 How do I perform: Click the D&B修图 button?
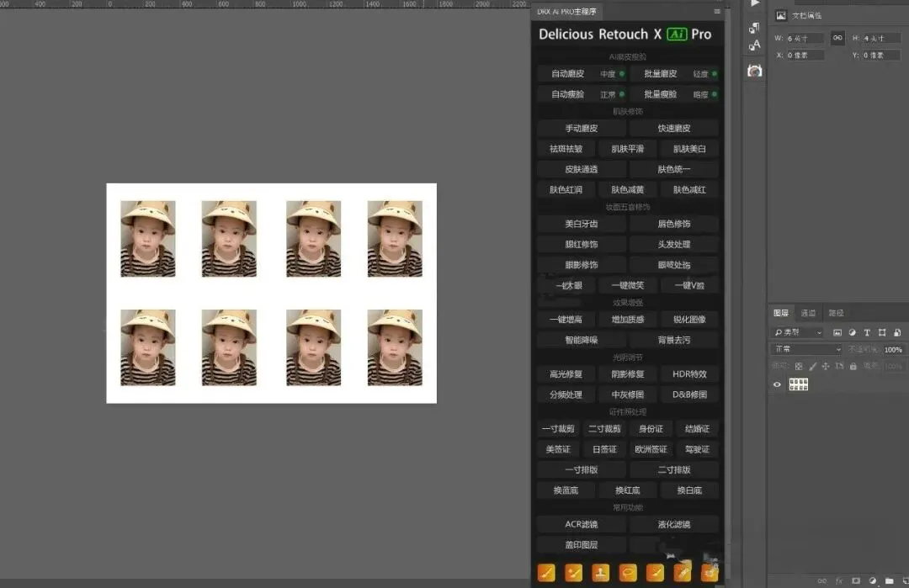pos(689,395)
